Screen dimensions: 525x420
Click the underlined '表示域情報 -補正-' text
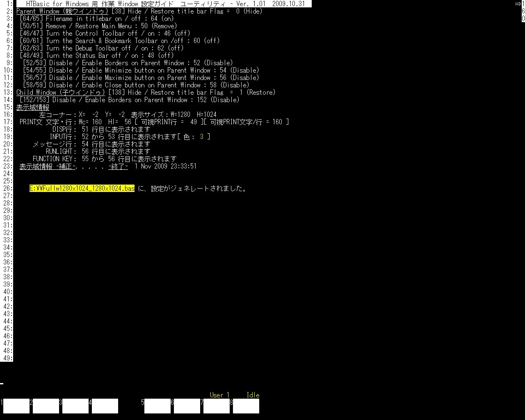pyautogui.click(x=48, y=166)
